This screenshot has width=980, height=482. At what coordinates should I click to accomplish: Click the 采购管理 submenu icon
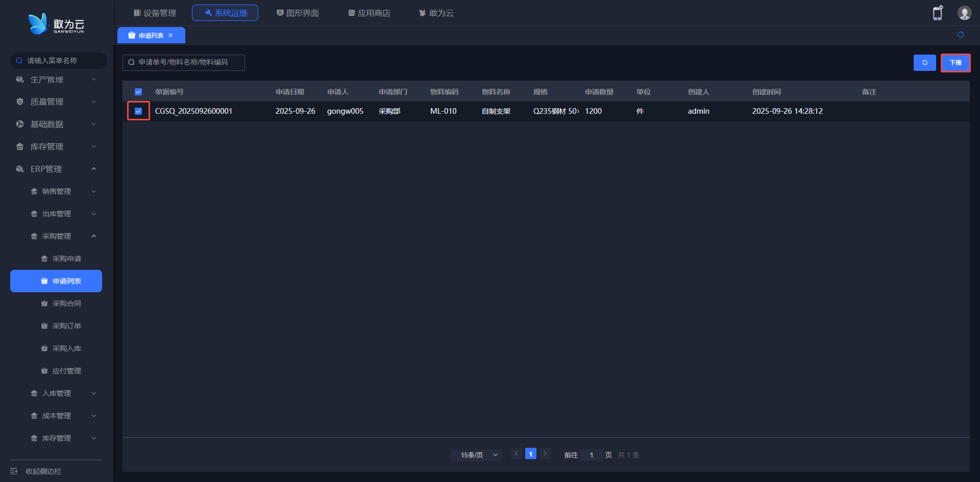[34, 236]
